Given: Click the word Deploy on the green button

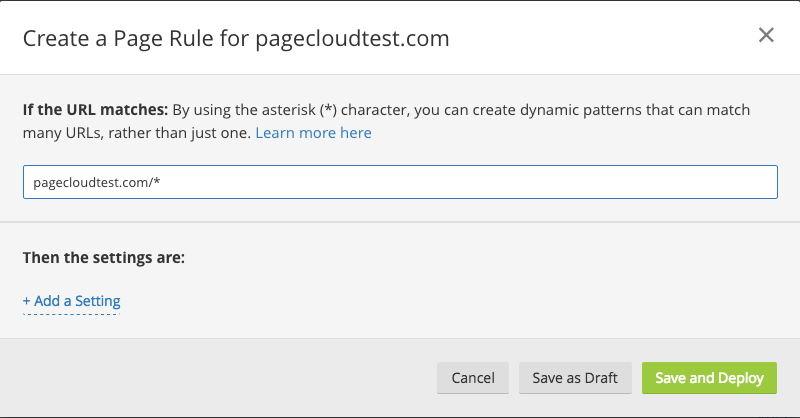Looking at the screenshot, I should [739, 378].
